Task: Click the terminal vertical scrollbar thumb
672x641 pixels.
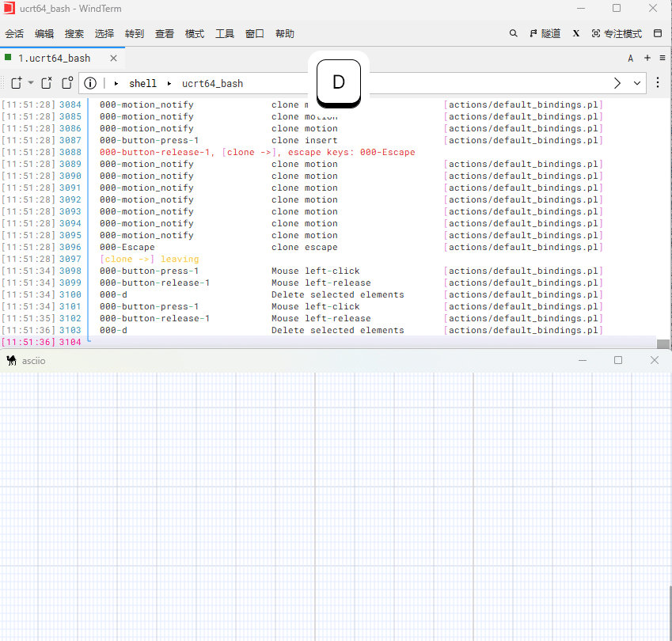Action: [x=663, y=344]
